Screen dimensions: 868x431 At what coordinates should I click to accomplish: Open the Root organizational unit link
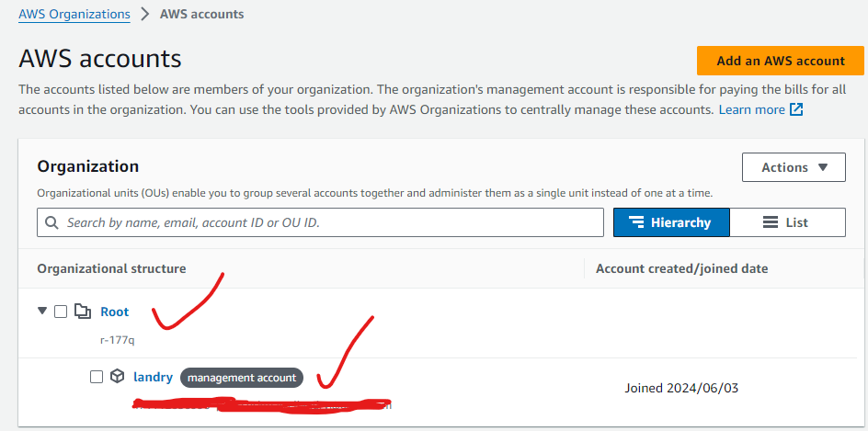pos(115,312)
